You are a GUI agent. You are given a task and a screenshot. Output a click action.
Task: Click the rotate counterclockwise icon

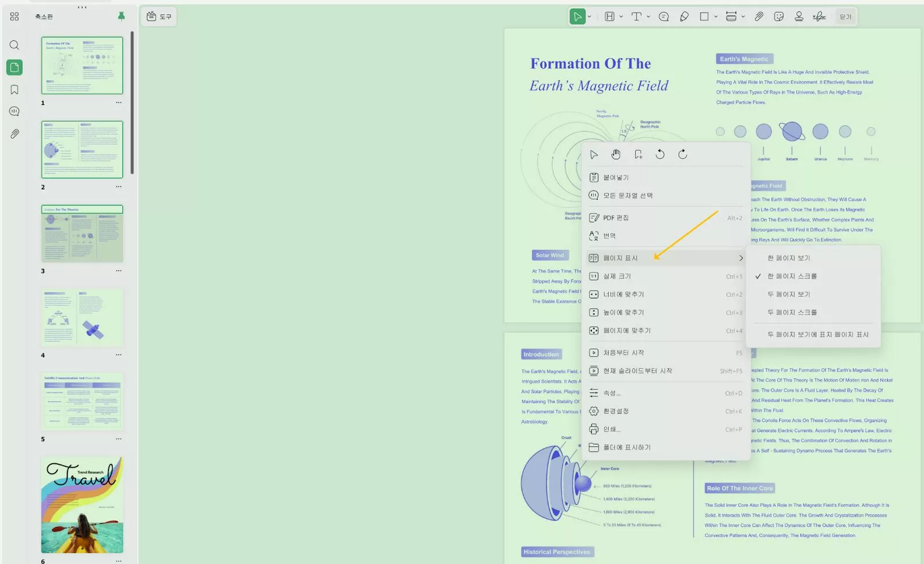pyautogui.click(x=660, y=154)
